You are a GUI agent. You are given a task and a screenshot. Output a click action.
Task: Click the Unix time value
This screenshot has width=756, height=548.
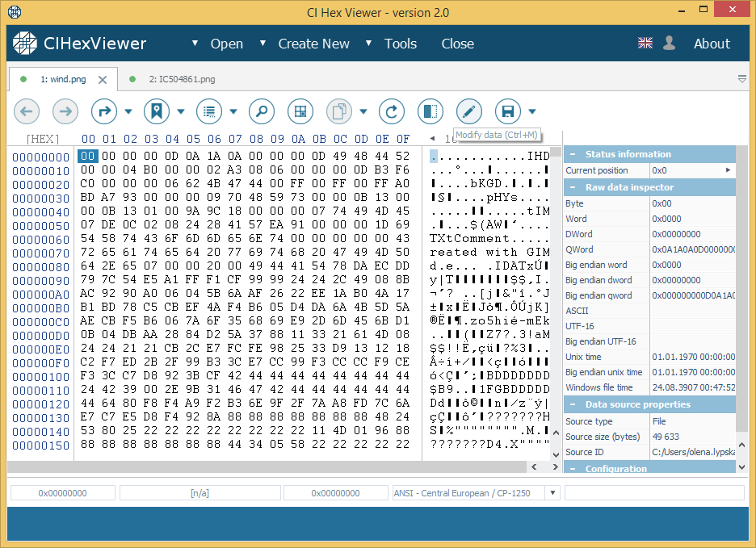[692, 357]
